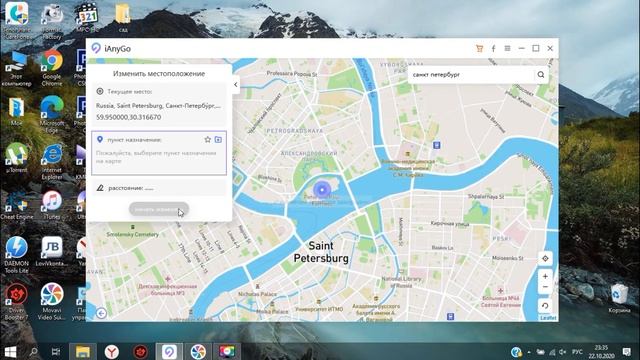Open Yandex Browser from the taskbar
640x360 pixels.
[x=111, y=351]
